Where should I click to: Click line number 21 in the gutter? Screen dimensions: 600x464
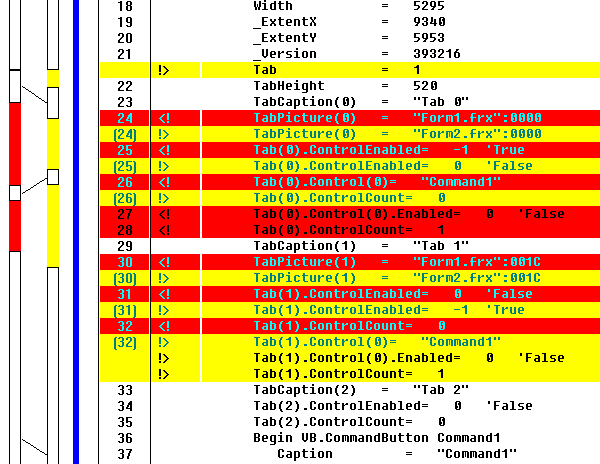tap(125, 54)
